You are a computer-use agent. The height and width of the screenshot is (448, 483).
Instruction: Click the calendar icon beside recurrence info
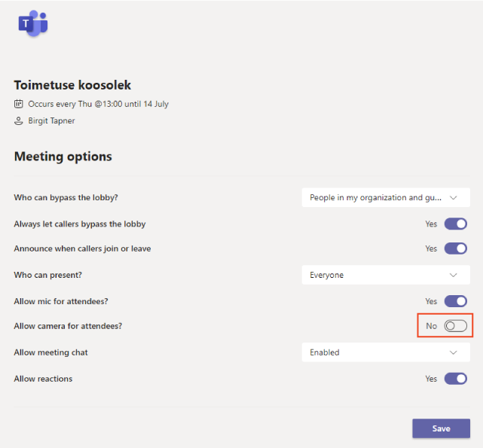[x=19, y=104]
